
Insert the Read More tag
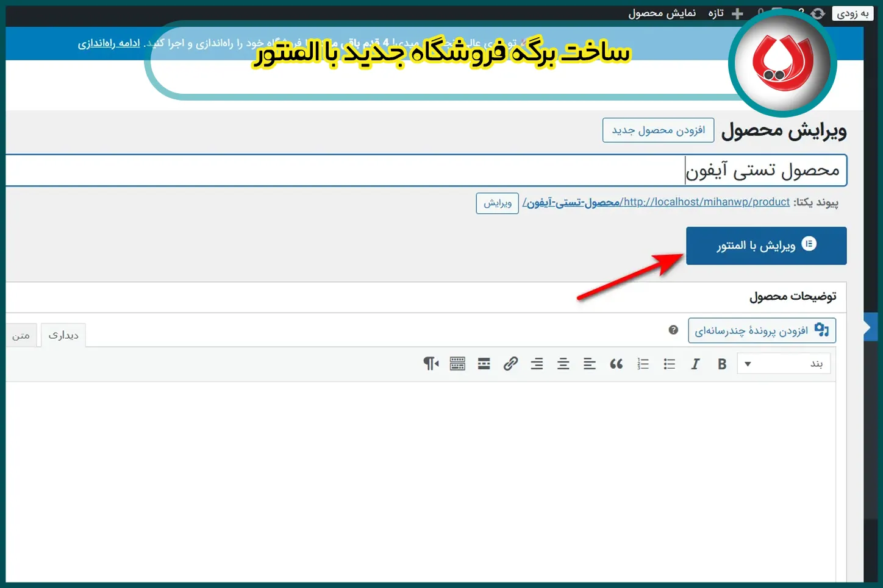click(x=484, y=364)
